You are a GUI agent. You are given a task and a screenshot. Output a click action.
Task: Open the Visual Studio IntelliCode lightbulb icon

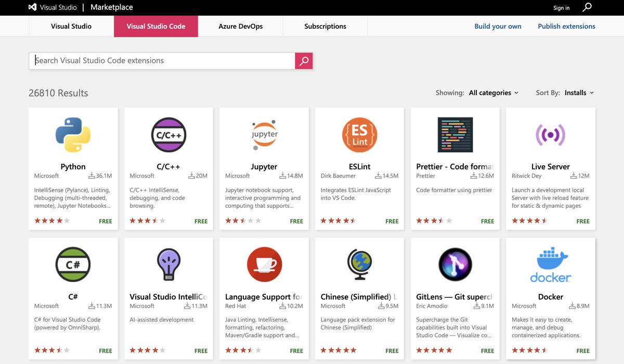click(168, 265)
